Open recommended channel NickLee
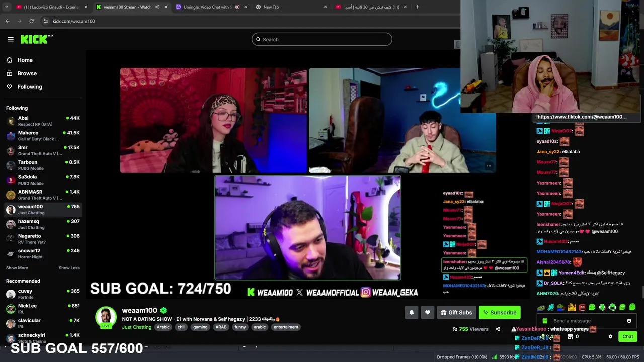The height and width of the screenshot is (362, 644). point(43,309)
